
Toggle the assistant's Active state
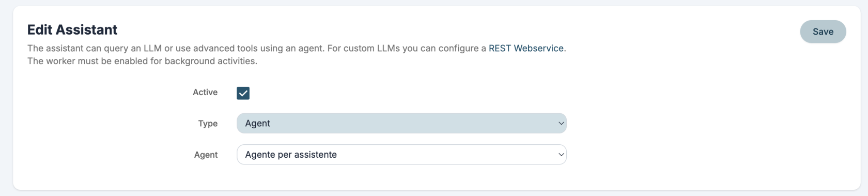coord(243,93)
